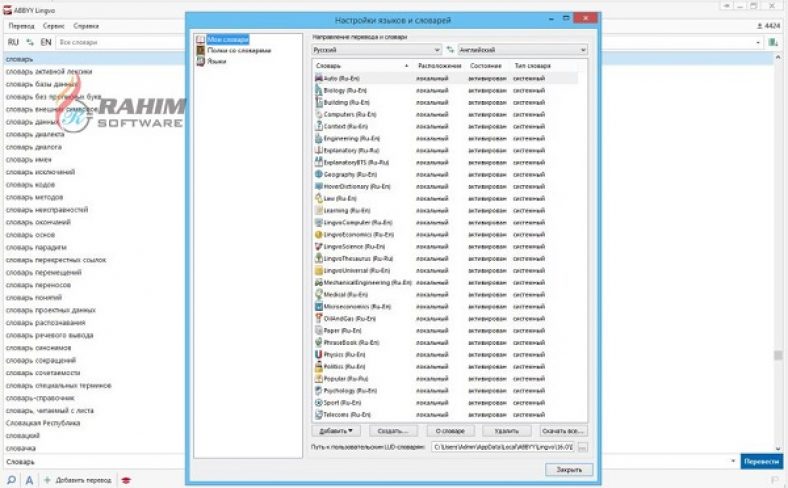Screen dimensions: 788x488
Task: Select 'словарь сокращений' in the word list
Action: (x=41, y=360)
